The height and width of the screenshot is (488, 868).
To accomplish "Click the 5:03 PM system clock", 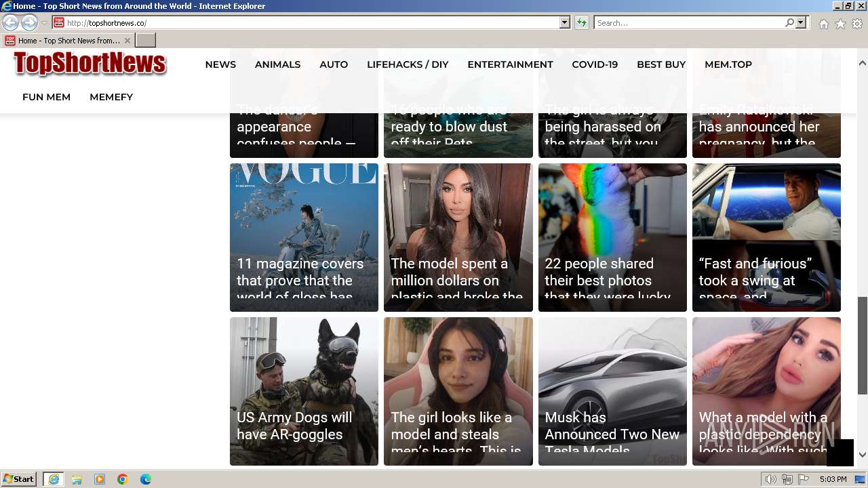I will 833,479.
